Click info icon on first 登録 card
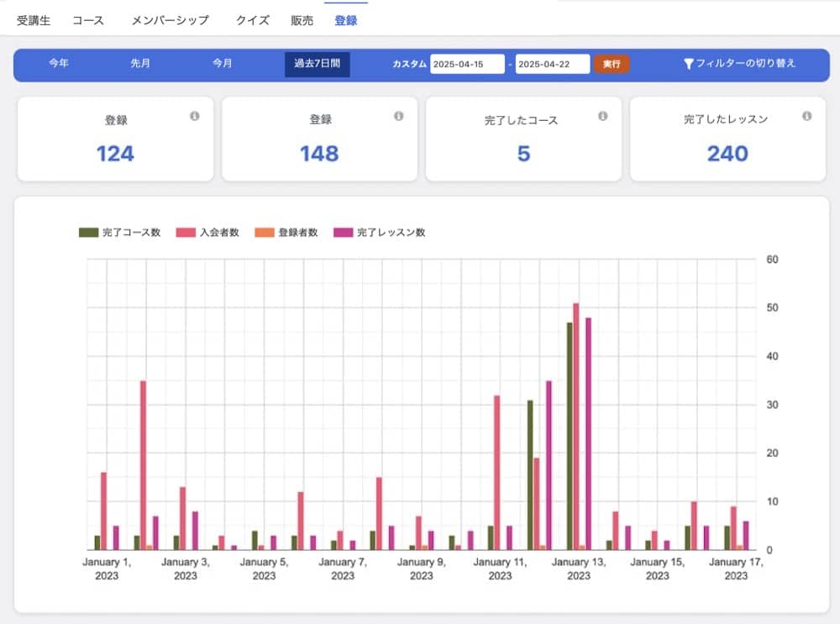Image resolution: width=840 pixels, height=624 pixels. click(x=194, y=117)
